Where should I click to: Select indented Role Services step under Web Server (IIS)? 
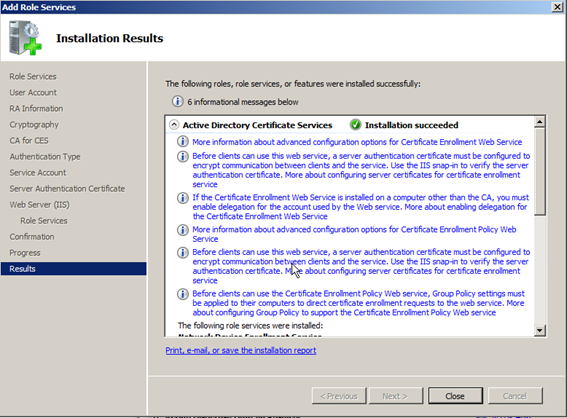(44, 221)
